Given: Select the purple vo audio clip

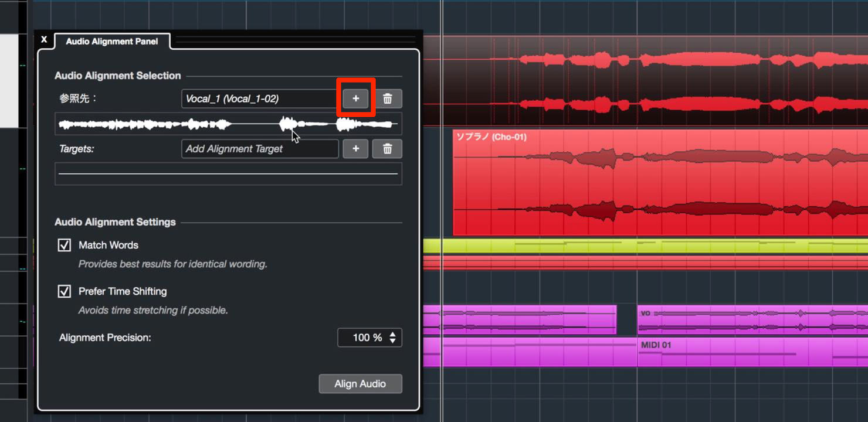Looking at the screenshot, I should [752, 319].
